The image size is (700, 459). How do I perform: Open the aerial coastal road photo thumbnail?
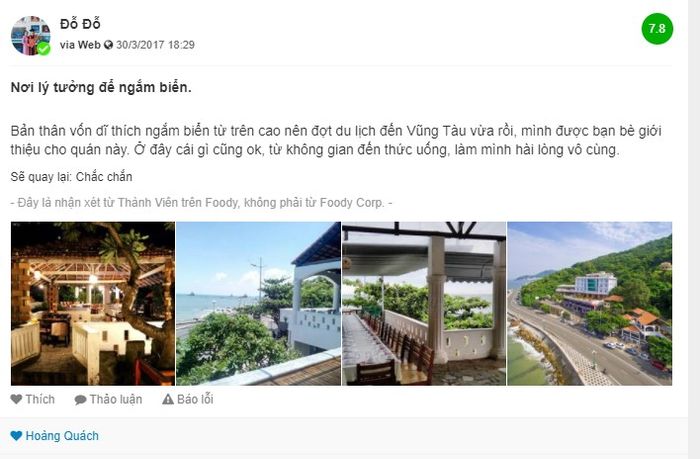589,304
